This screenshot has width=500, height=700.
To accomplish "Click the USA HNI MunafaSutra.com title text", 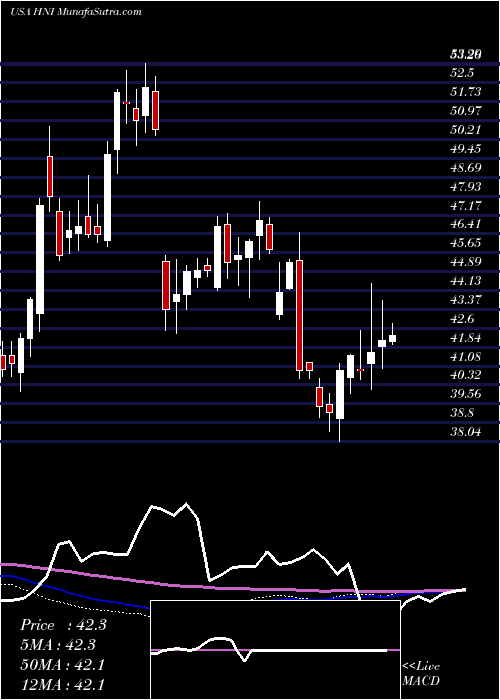I will 75,11.
